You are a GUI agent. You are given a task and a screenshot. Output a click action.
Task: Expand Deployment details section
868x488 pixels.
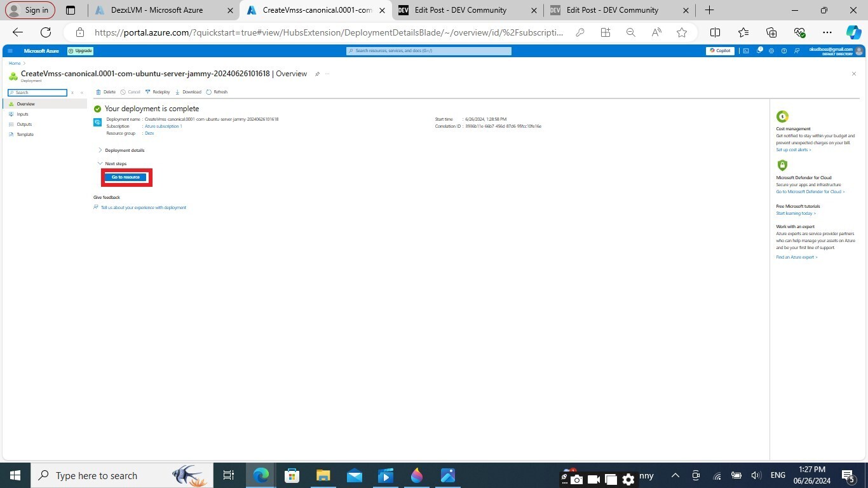point(121,151)
